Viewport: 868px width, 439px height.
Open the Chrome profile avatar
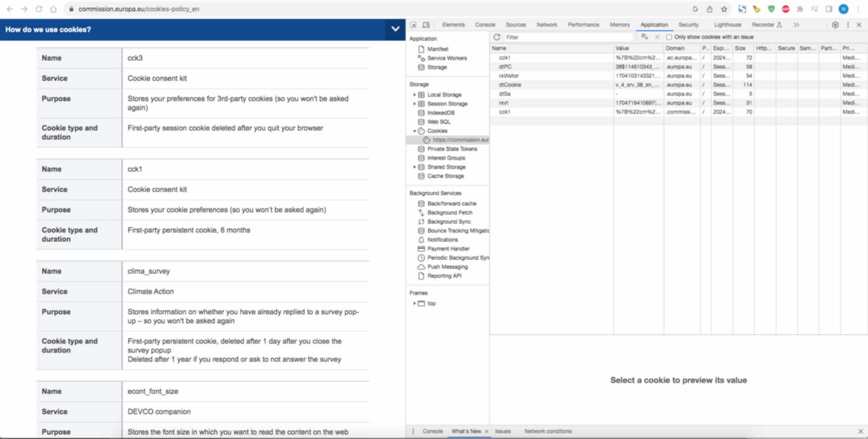(843, 9)
